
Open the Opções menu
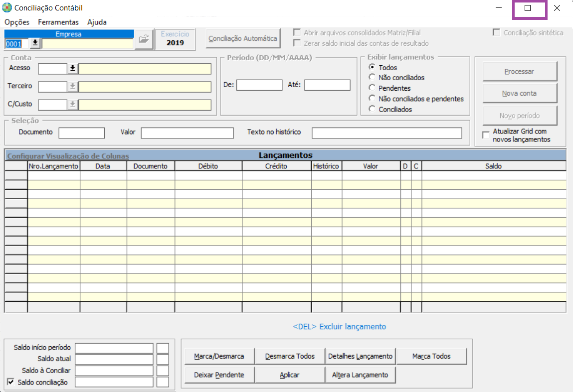click(x=17, y=22)
